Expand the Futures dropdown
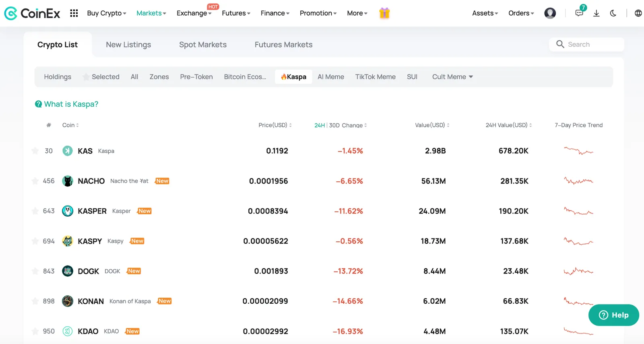 (x=236, y=13)
